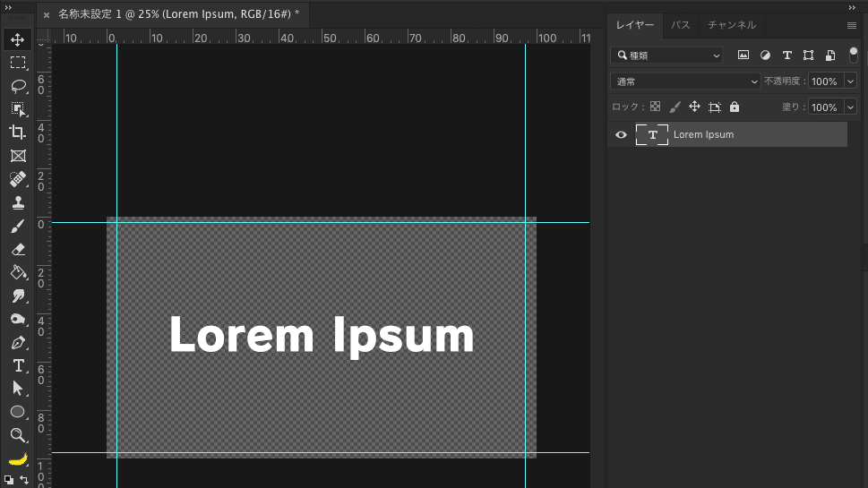Select the Move tool
The height and width of the screenshot is (488, 868).
pos(18,39)
